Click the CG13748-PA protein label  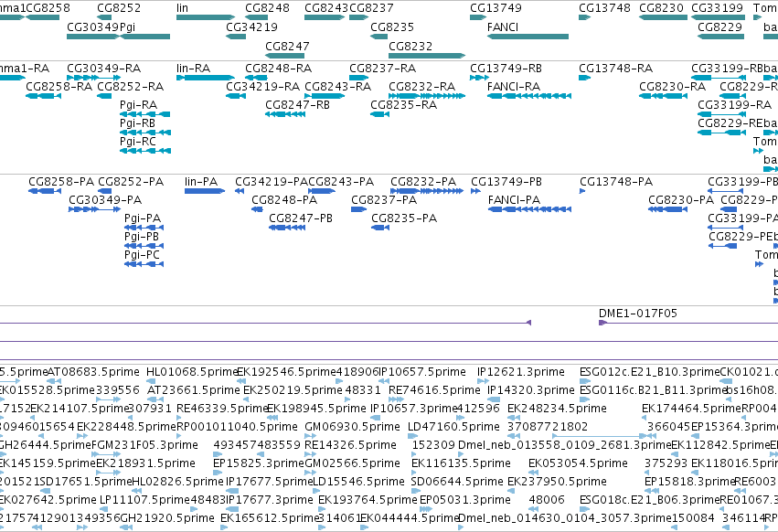616,182
